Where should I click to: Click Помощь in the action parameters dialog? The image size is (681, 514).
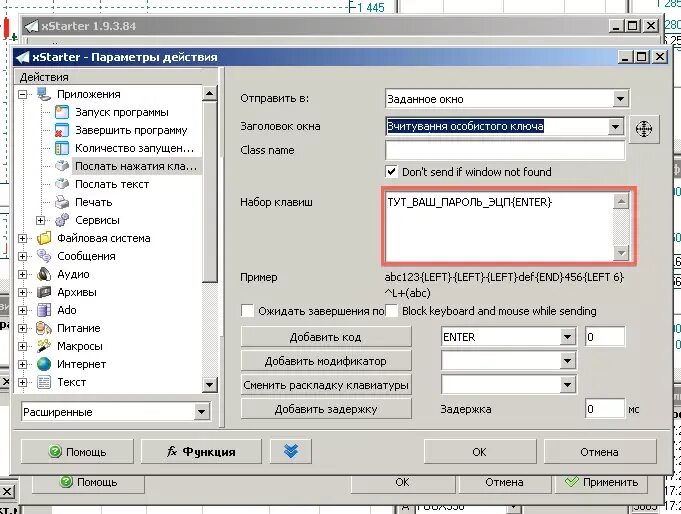pos(77,451)
